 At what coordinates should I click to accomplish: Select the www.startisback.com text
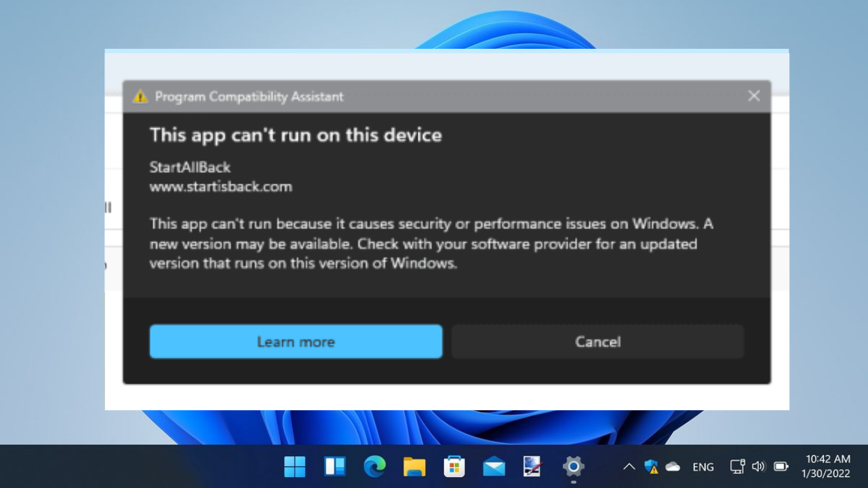220,187
